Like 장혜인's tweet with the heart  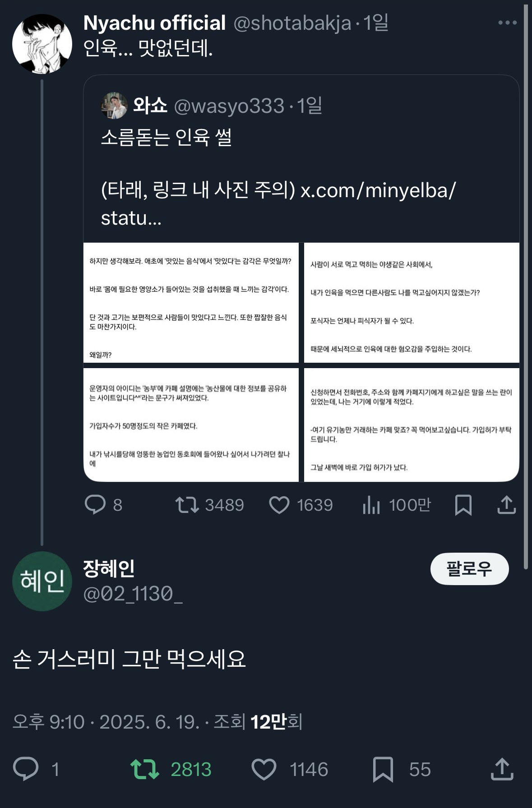pyautogui.click(x=264, y=769)
